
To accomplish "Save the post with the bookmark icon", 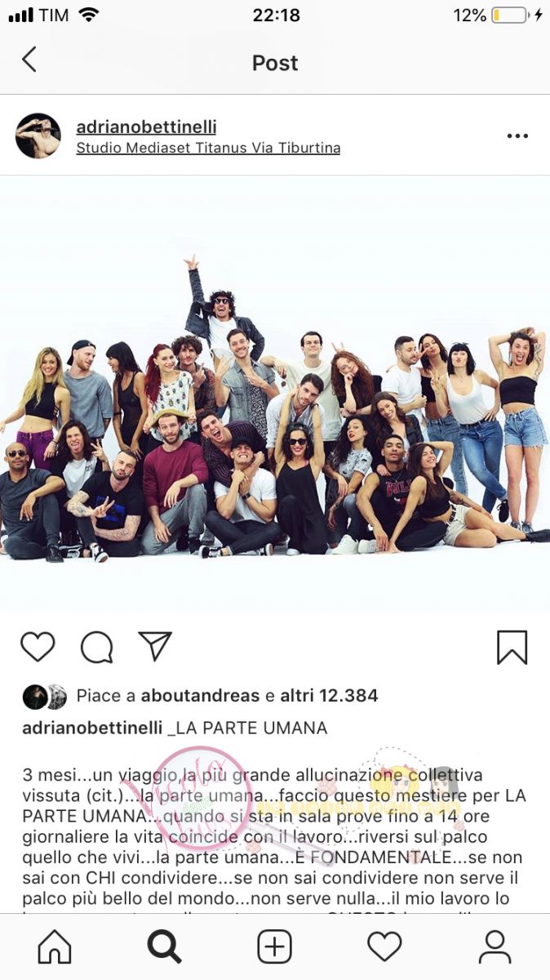I will point(512,647).
